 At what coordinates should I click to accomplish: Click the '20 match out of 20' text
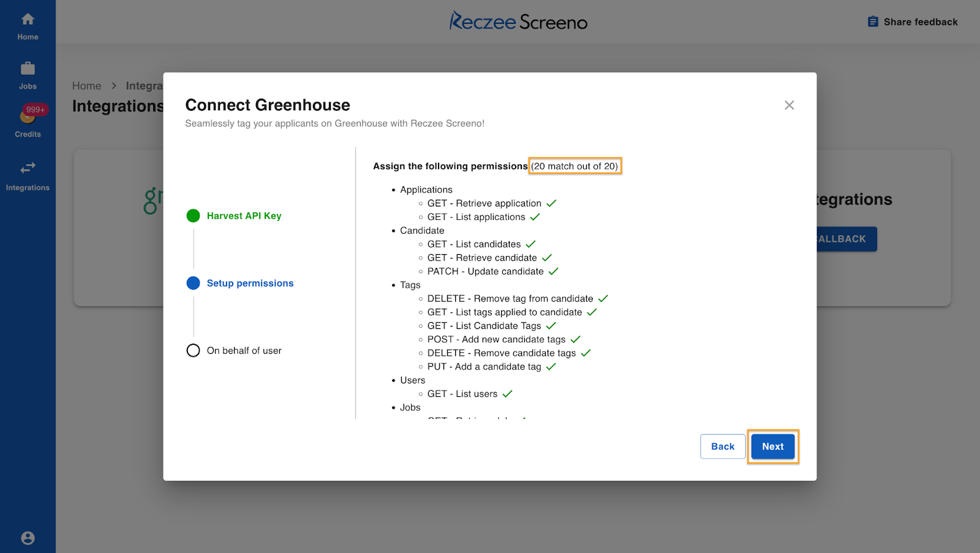pyautogui.click(x=575, y=166)
